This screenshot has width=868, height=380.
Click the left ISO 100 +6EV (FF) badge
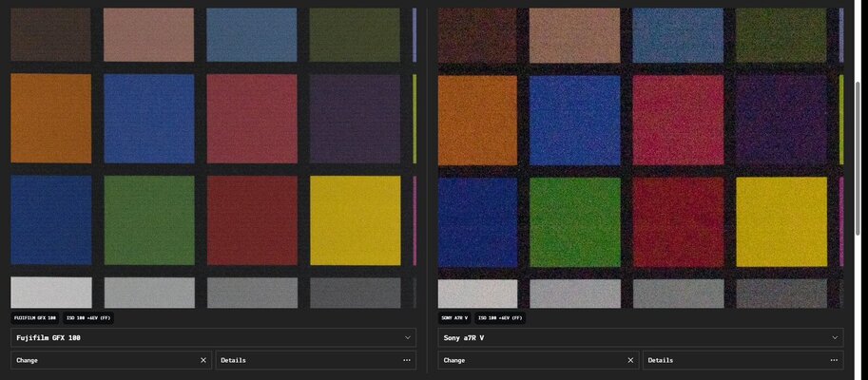click(88, 318)
